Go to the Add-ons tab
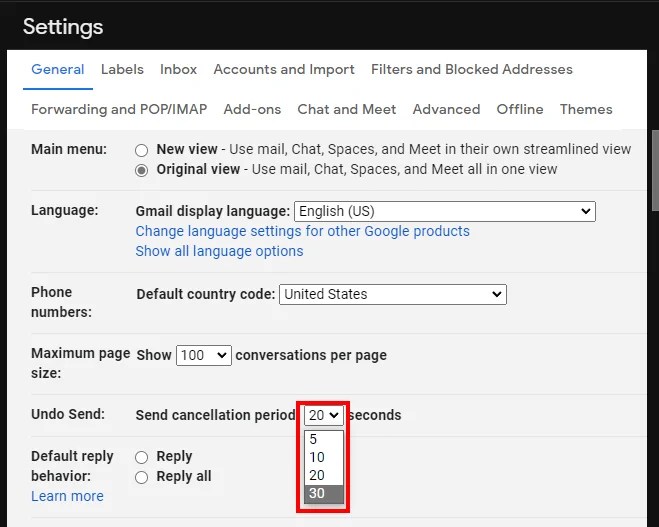 pos(252,109)
